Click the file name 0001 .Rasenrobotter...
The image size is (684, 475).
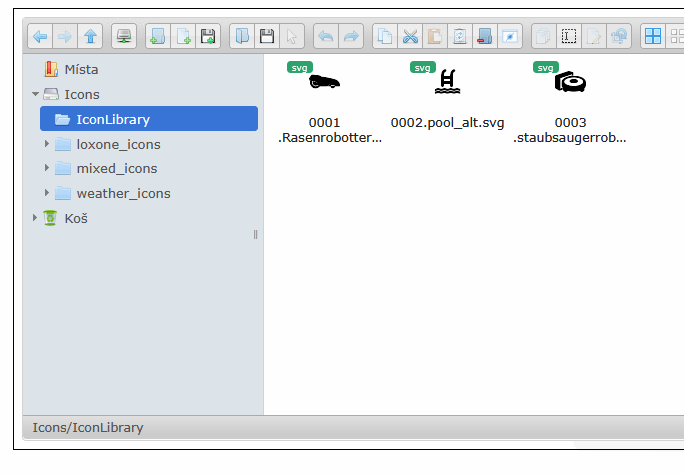tap(330, 130)
